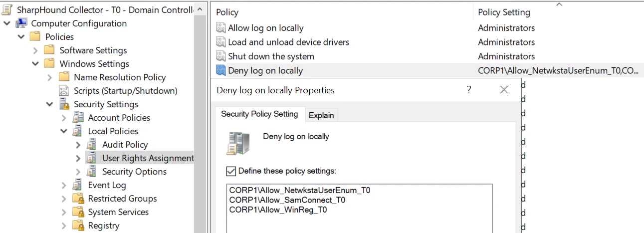
Task: Click the server icon in Properties dialog
Action: (x=238, y=144)
